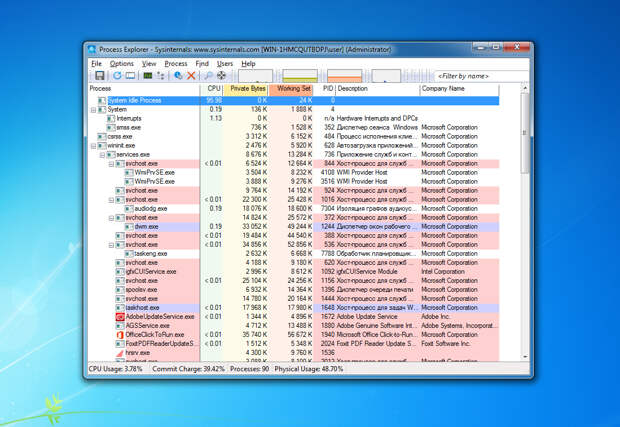Click the Show Process Tree icon

(x=161, y=76)
